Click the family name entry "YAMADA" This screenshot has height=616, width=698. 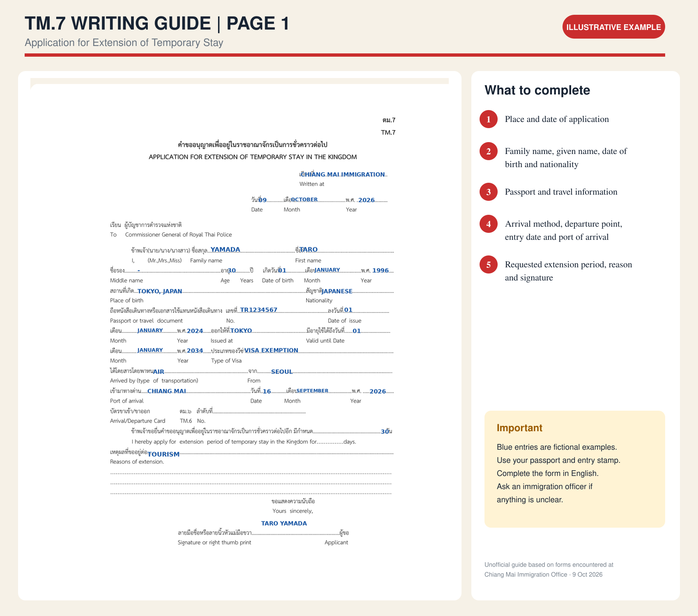(x=225, y=250)
